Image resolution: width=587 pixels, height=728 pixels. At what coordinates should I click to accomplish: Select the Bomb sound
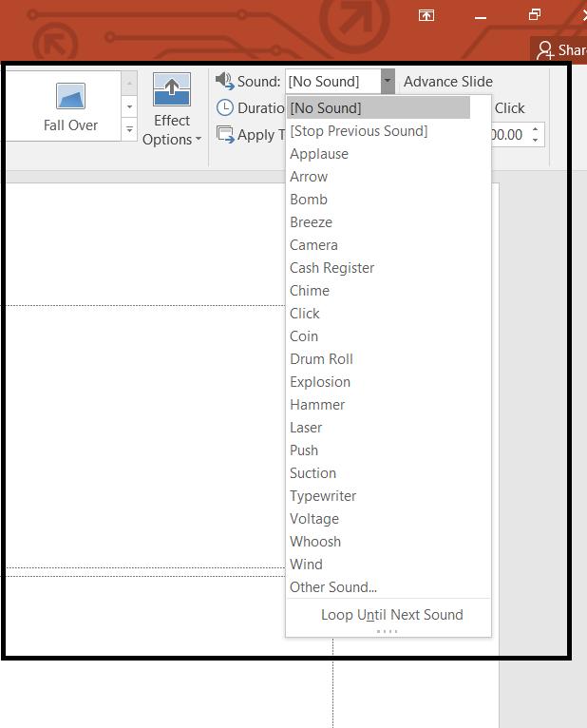coord(388,200)
